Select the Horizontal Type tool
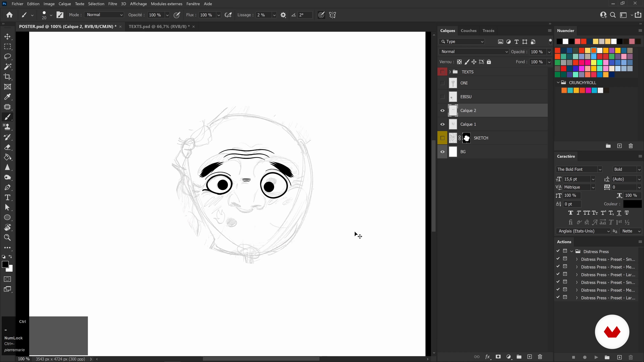This screenshot has height=362, width=644. point(8,197)
